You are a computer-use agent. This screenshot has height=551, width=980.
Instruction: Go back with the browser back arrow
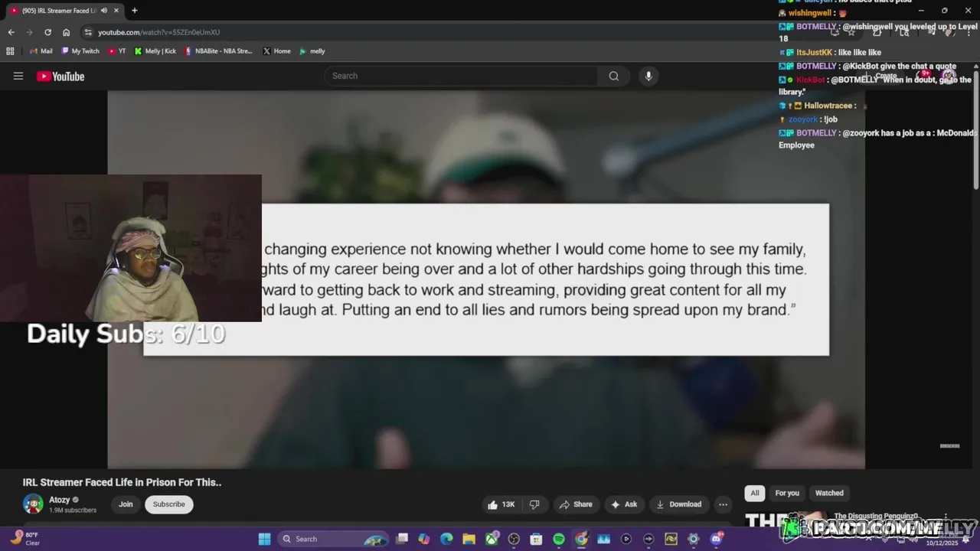[x=11, y=32]
